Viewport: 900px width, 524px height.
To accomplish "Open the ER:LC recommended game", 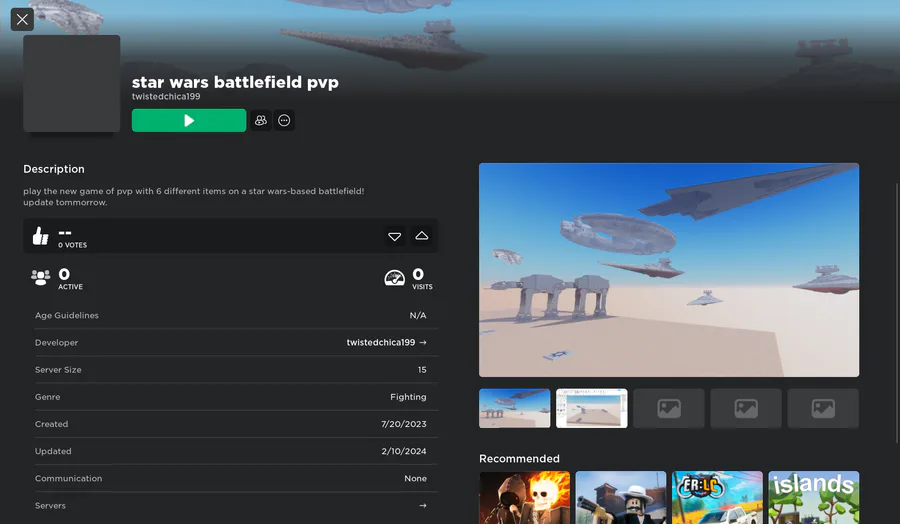I will tap(717, 498).
